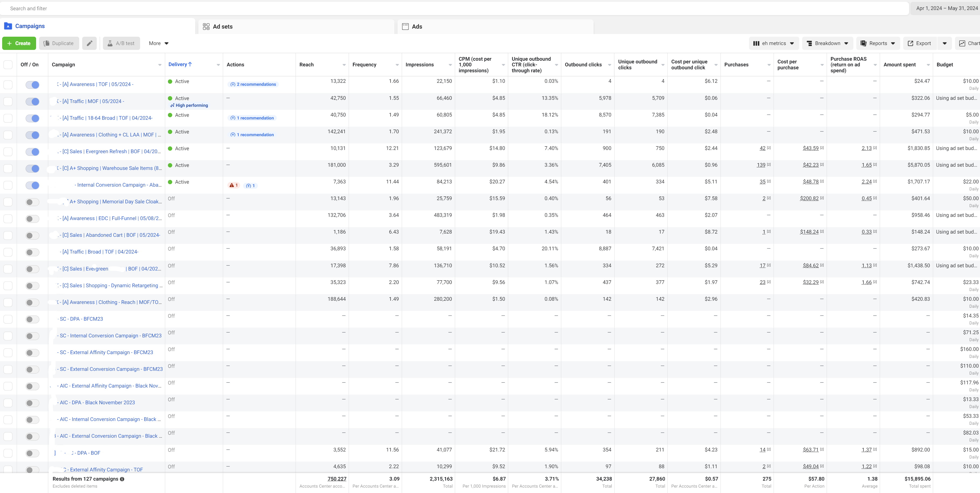Click the Ads page icon
This screenshot has width=980, height=493.
(406, 27)
